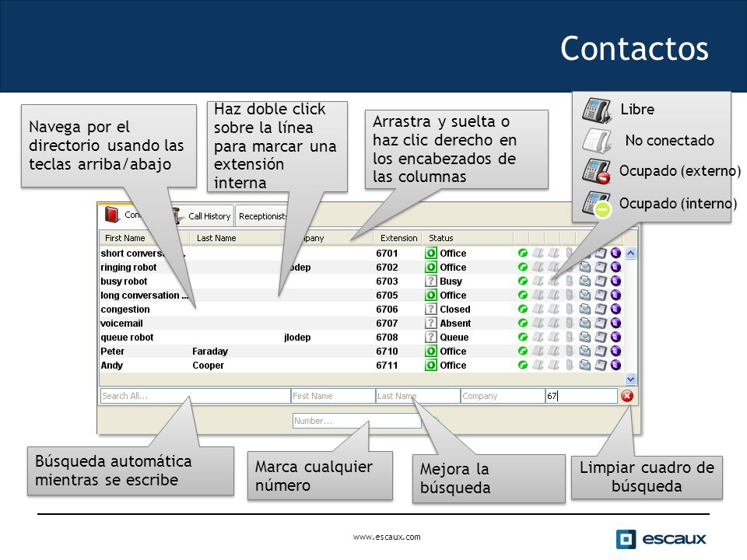This screenshot has height=560, width=747.
Task: Click green call icon in Andy Cooper row
Action: [x=523, y=366]
